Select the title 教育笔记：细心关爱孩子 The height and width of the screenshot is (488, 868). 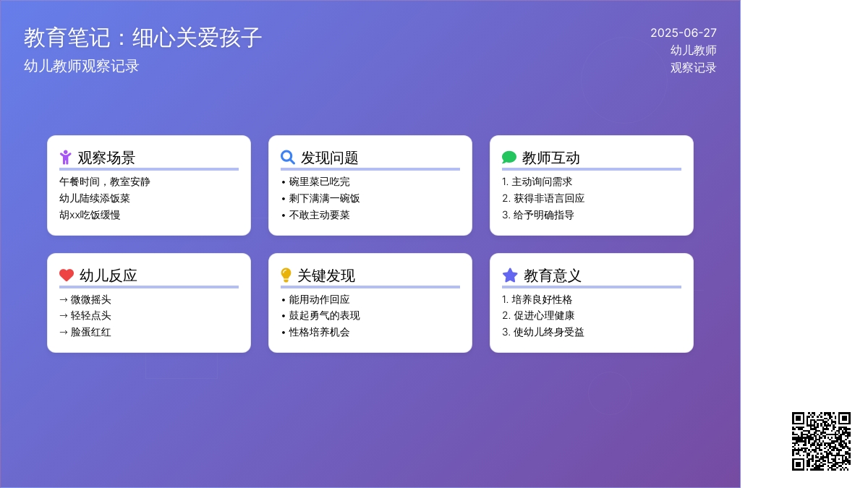pos(142,38)
